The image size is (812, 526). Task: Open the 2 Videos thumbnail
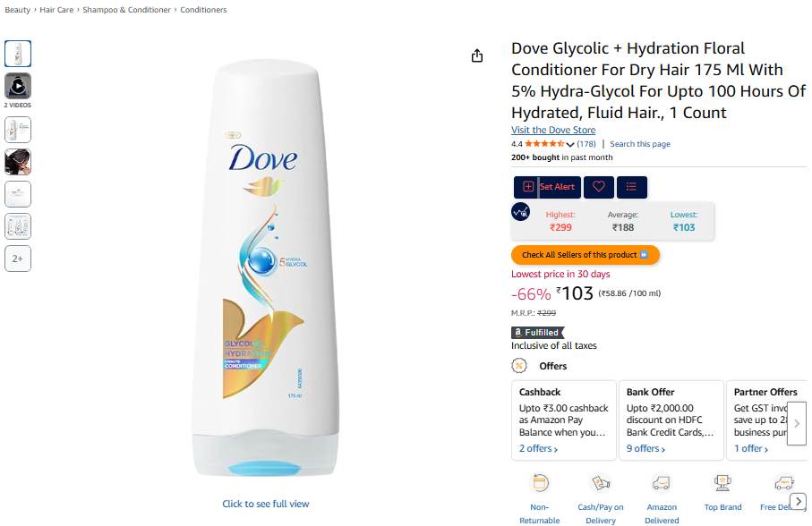(18, 86)
